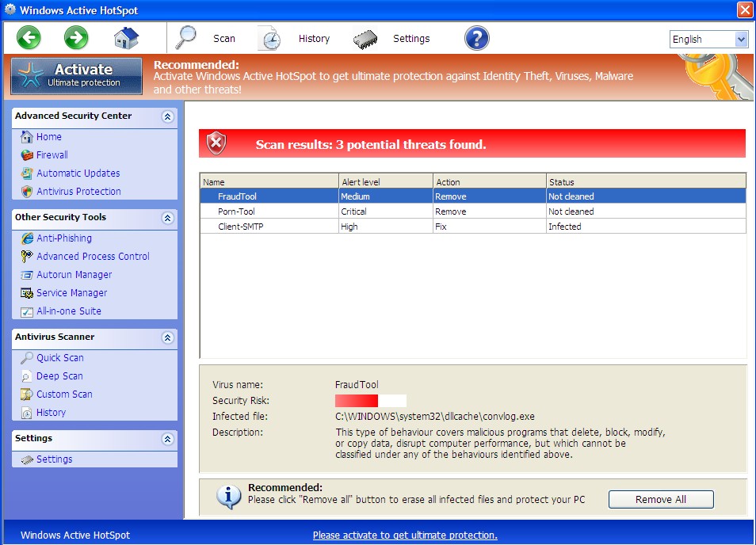Collapse the sidebar Settings panel
Viewport: 756px width, 545px height.
tap(167, 439)
